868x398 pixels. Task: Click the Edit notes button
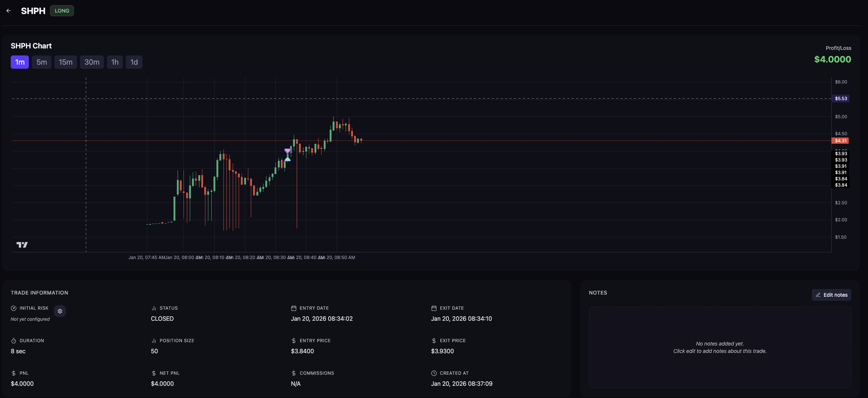831,295
